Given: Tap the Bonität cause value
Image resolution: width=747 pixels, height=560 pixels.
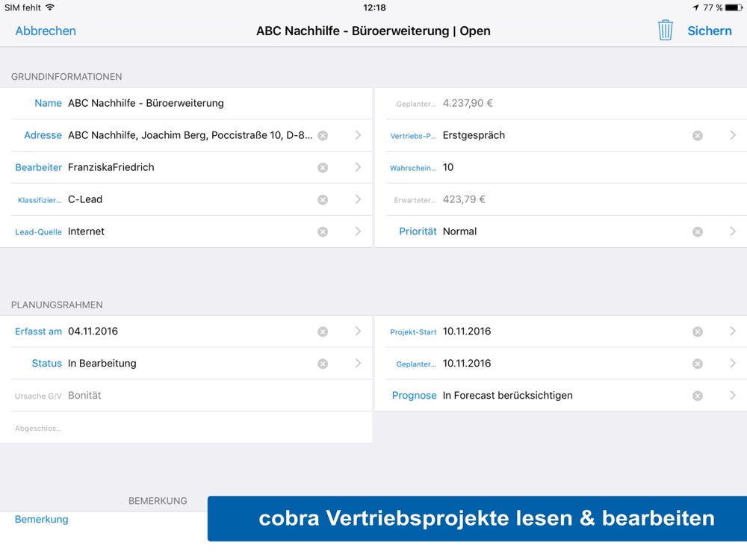Looking at the screenshot, I should [85, 395].
